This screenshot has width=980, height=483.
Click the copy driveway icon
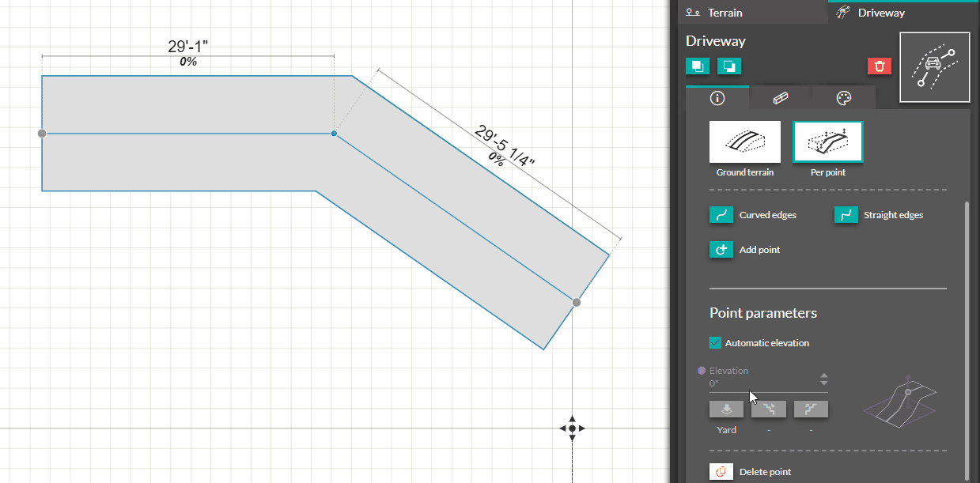pos(697,66)
